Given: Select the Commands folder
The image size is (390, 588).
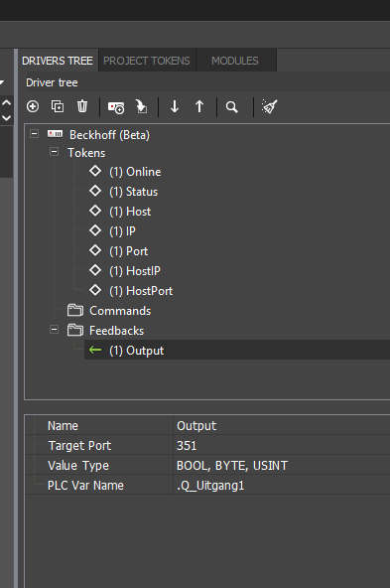Looking at the screenshot, I should click(120, 311).
